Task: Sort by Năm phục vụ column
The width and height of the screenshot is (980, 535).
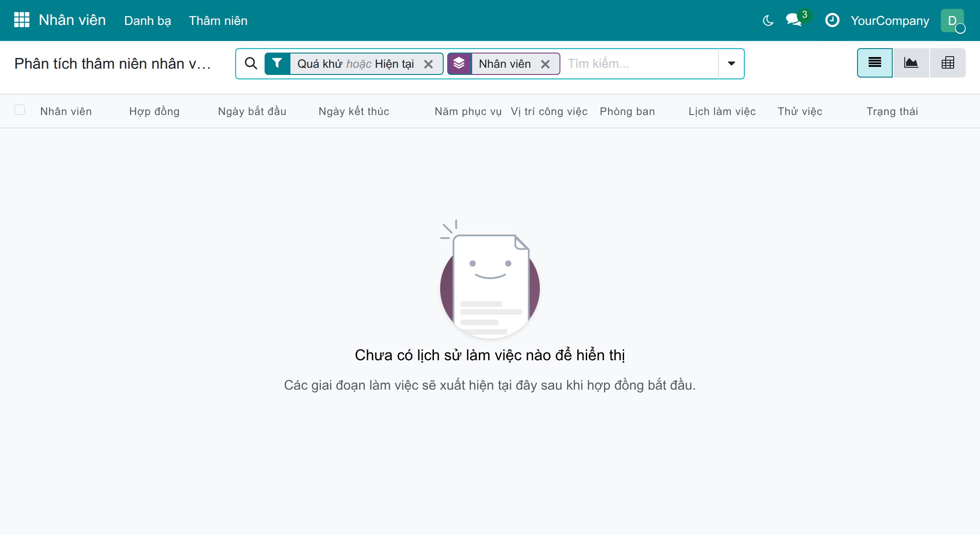Action: pos(468,111)
